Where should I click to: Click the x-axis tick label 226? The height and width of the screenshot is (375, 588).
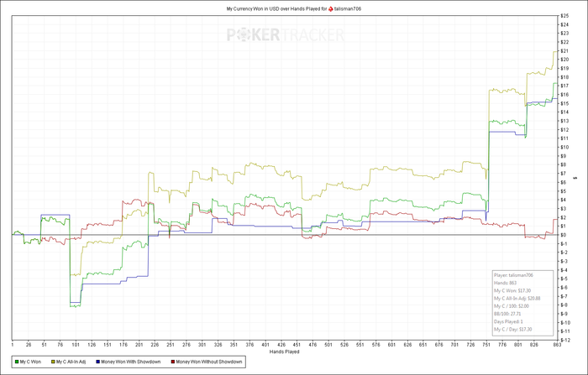[x=155, y=345]
